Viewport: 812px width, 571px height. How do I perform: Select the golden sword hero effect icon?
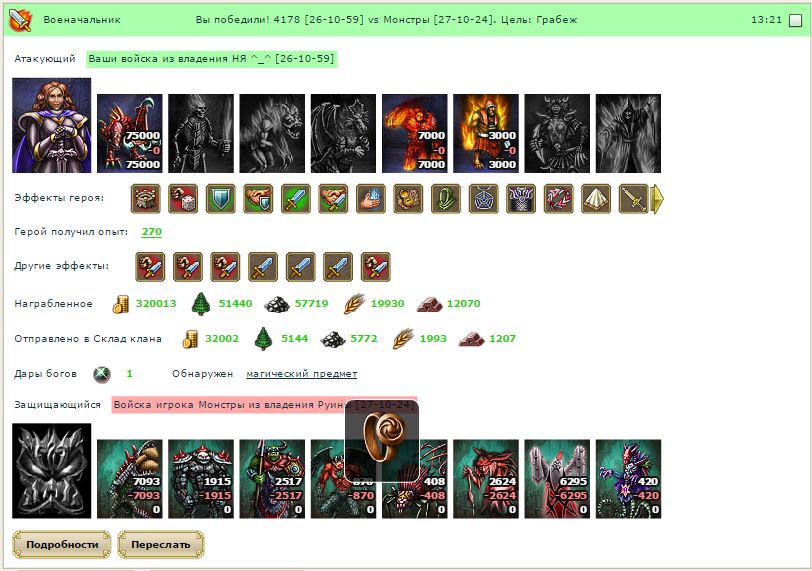click(x=633, y=199)
